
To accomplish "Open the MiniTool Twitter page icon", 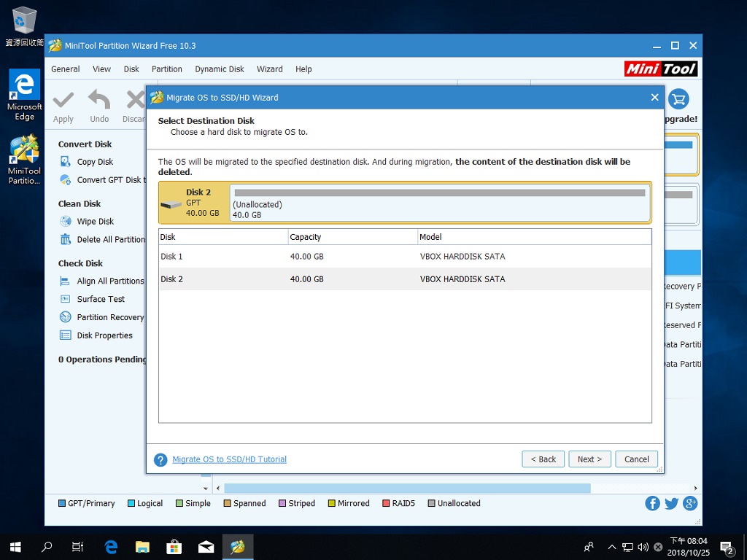I will point(671,503).
